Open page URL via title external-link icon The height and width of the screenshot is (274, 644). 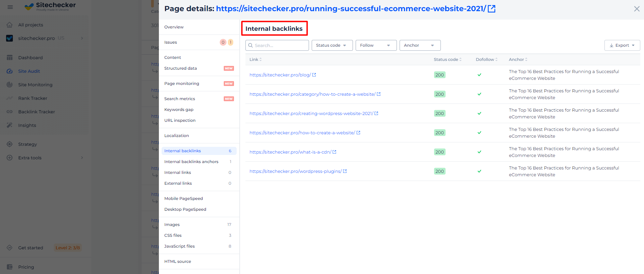pos(492,9)
